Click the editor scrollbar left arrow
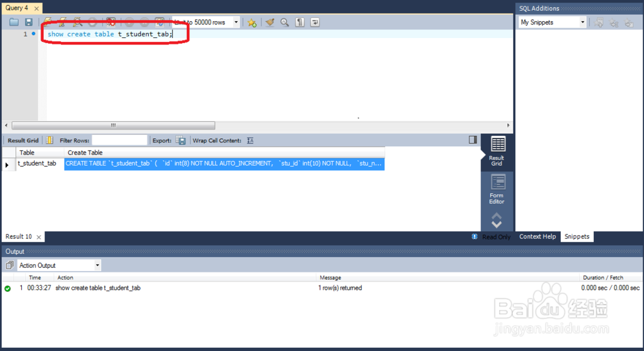Screen dimensions: 644x351 (6, 125)
